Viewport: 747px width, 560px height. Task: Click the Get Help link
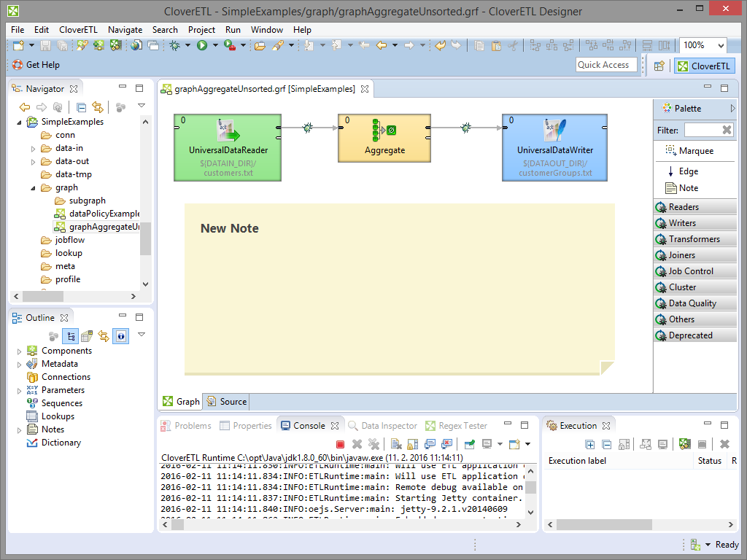tap(42, 65)
